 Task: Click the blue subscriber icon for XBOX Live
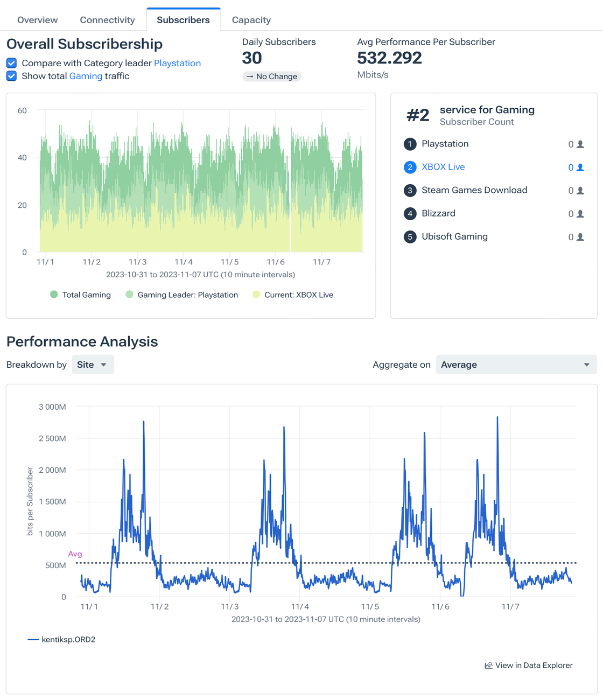pyautogui.click(x=580, y=167)
